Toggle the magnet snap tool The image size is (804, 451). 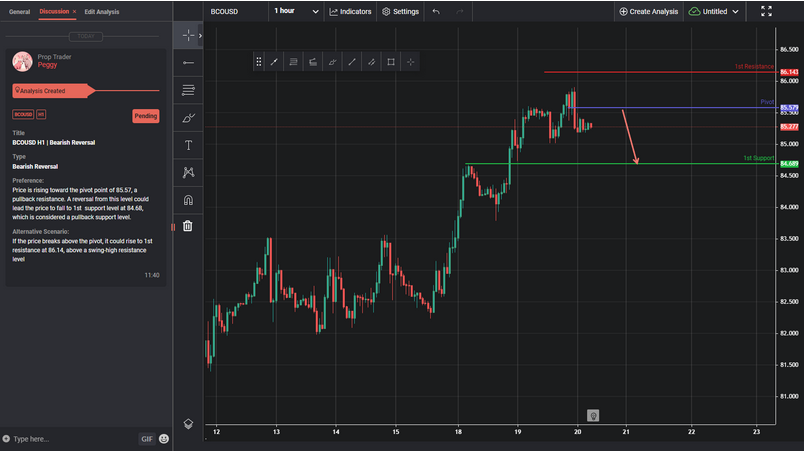[188, 200]
